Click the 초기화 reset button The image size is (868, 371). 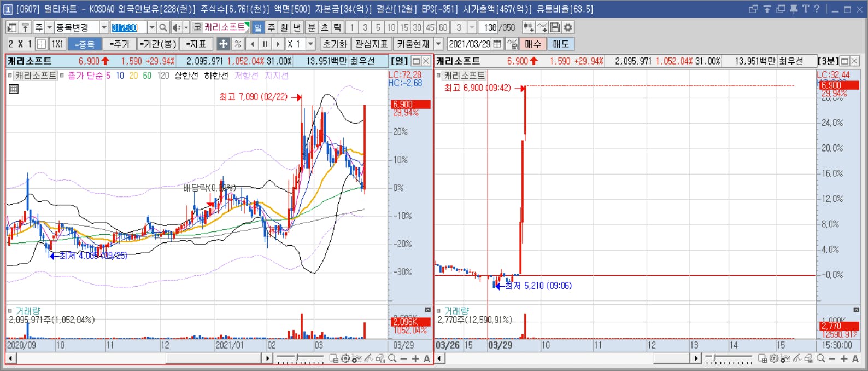point(335,44)
